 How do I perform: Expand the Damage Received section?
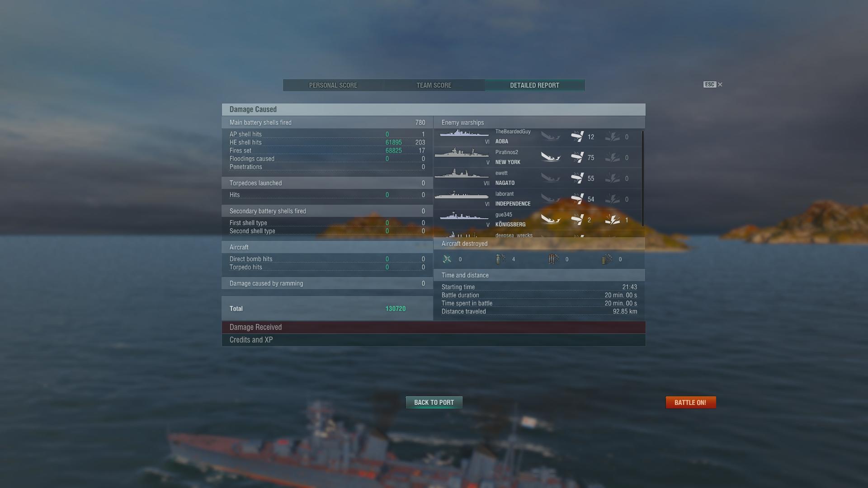tap(434, 327)
